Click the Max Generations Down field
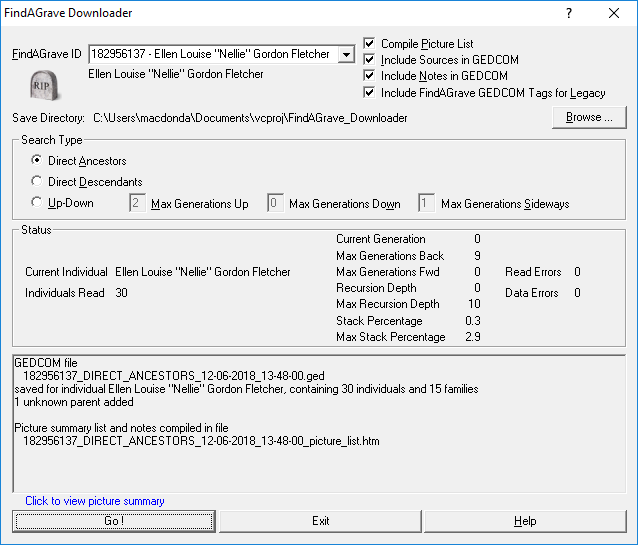 click(275, 203)
